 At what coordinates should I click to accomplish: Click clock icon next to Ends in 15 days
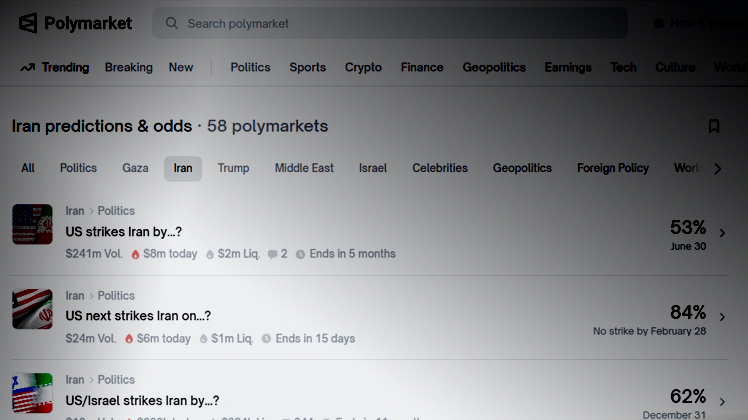tap(266, 339)
